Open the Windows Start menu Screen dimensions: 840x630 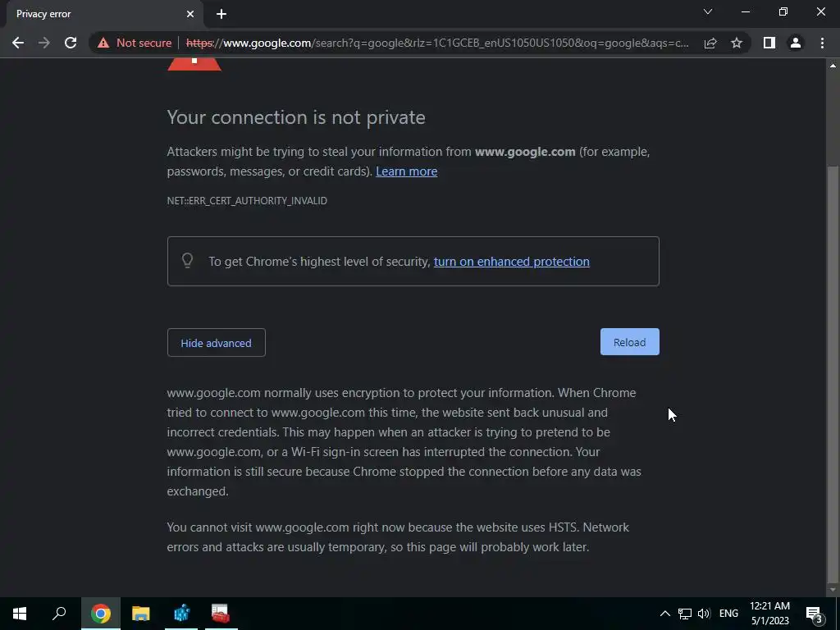tap(20, 614)
